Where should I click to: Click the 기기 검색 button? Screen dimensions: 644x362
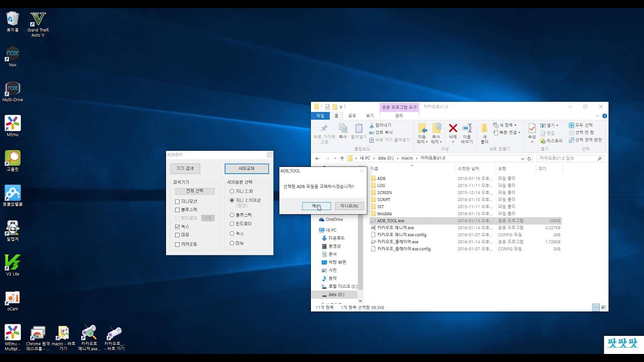185,168
